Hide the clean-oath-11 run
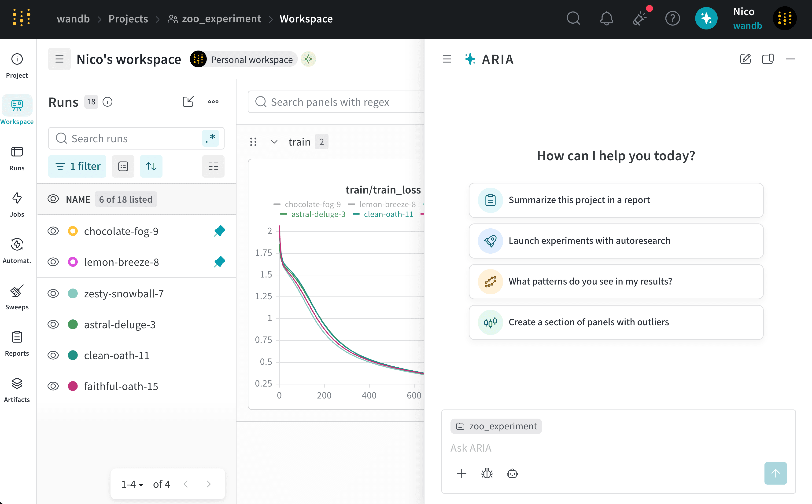This screenshot has height=504, width=812. click(x=53, y=355)
